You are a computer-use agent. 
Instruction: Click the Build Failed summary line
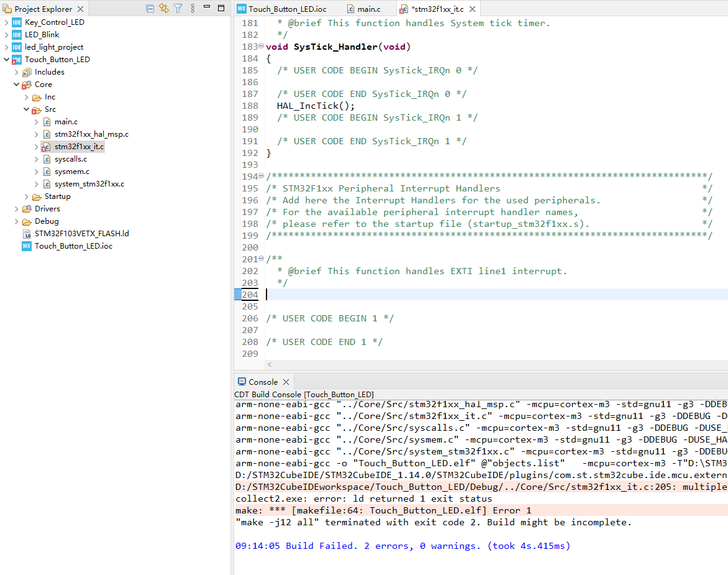click(403, 546)
